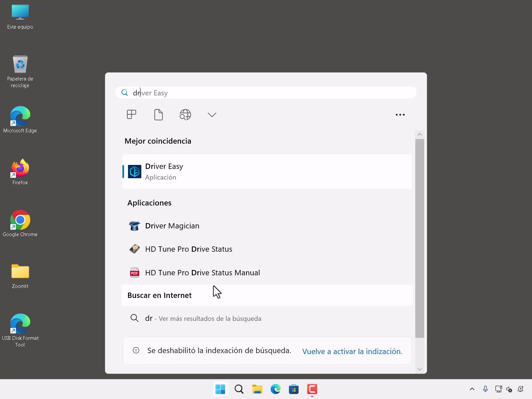Launch Driver Magician from the results

tap(267, 226)
